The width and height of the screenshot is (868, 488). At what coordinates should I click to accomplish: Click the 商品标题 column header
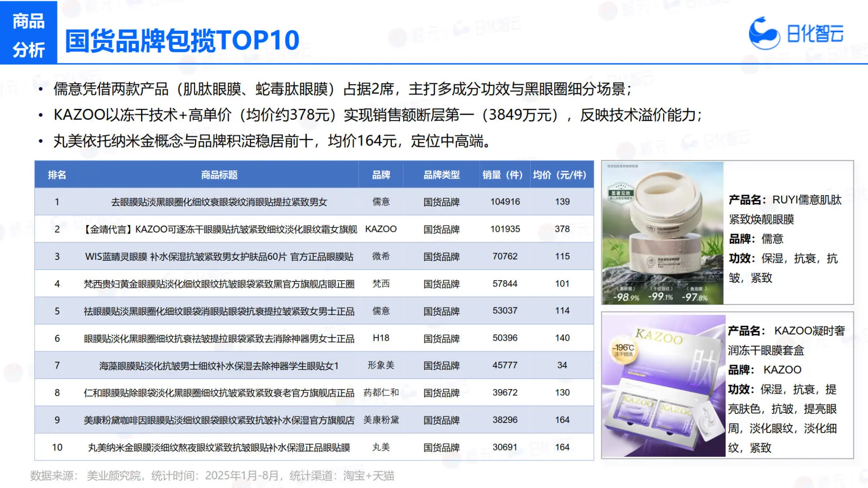click(219, 175)
